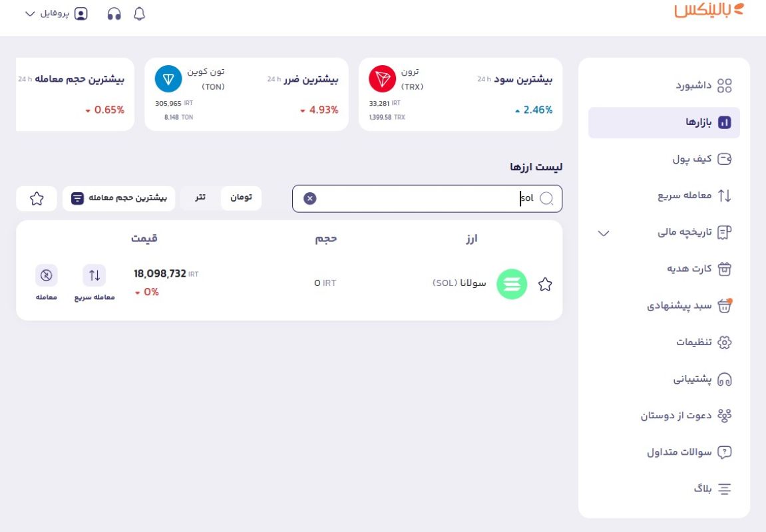Click the بلاگ lines icon
766x532 pixels.
point(725,489)
